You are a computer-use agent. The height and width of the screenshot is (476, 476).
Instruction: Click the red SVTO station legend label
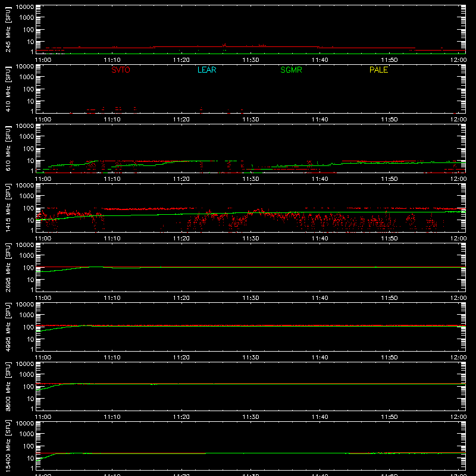click(x=121, y=70)
